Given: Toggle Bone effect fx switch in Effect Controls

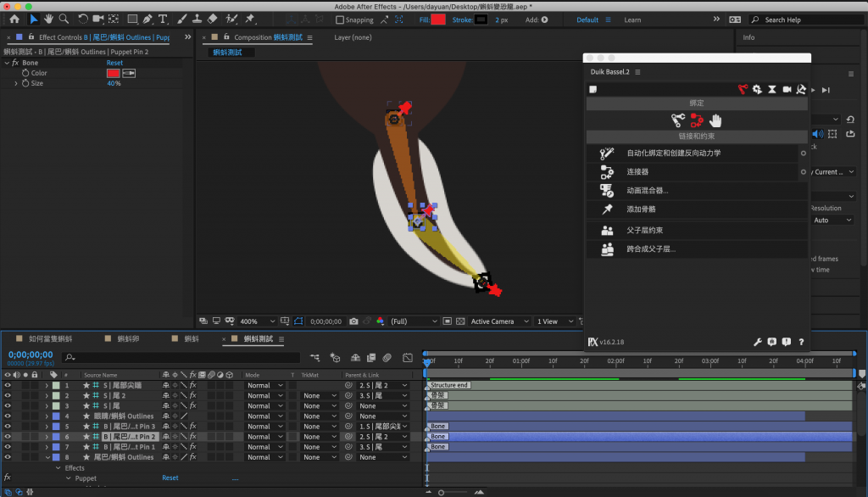Looking at the screenshot, I should point(15,63).
